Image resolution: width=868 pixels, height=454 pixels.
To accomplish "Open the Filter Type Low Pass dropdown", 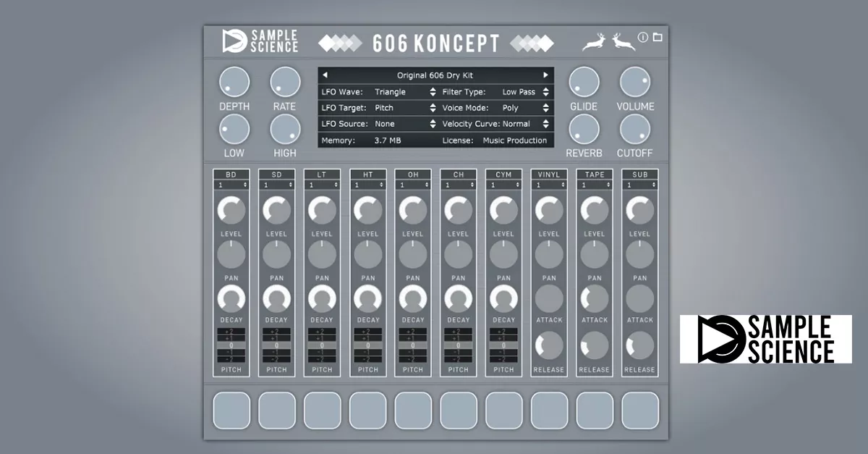I will pyautogui.click(x=525, y=92).
